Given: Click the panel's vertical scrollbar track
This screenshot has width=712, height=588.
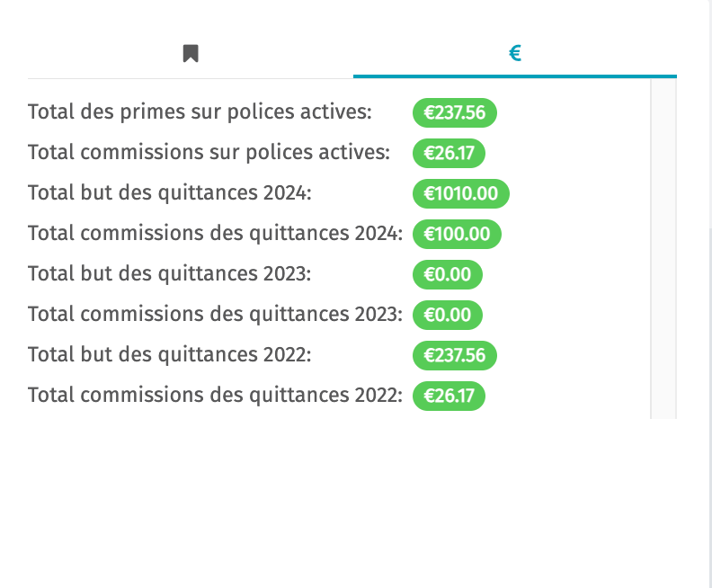Looking at the screenshot, I should coord(663,249).
